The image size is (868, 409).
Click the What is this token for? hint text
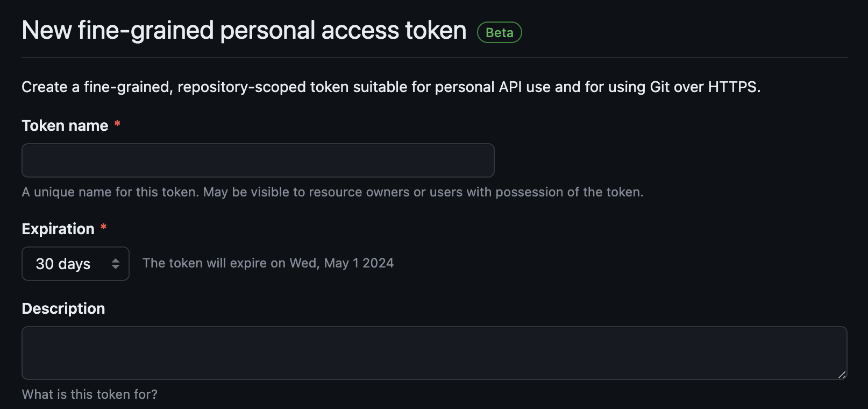pyautogui.click(x=89, y=394)
